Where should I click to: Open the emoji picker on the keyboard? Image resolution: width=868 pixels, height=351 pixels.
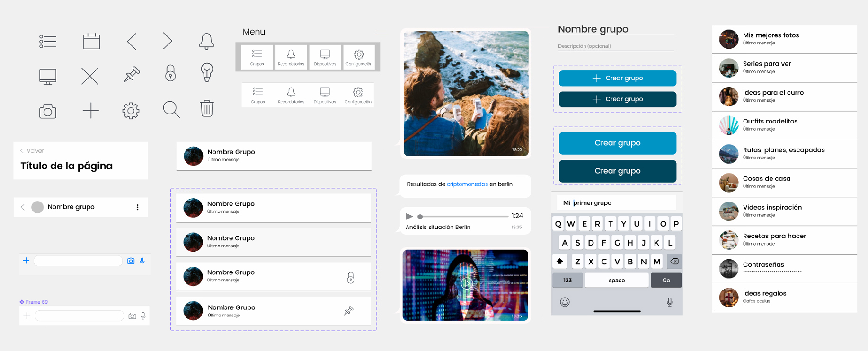[565, 302]
